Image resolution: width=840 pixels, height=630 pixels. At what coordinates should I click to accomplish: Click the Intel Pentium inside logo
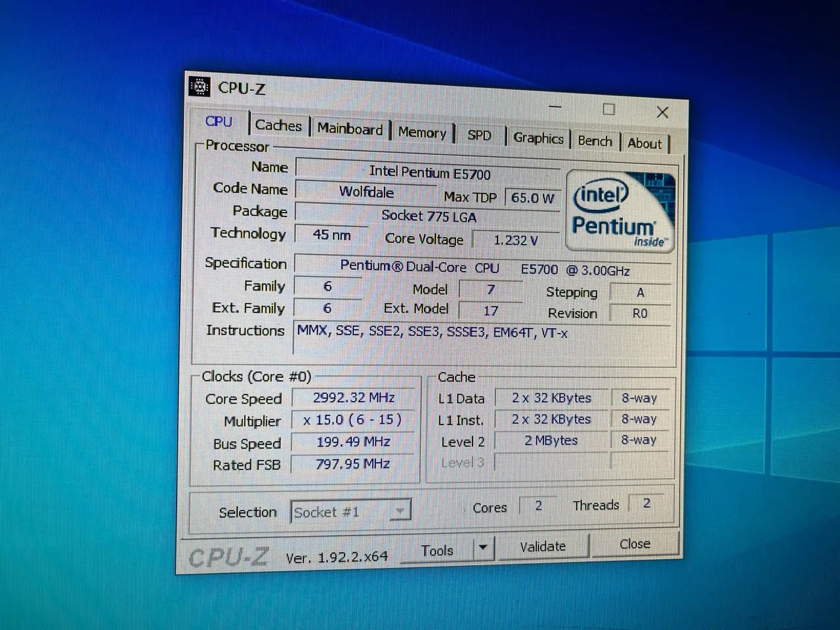click(x=620, y=211)
